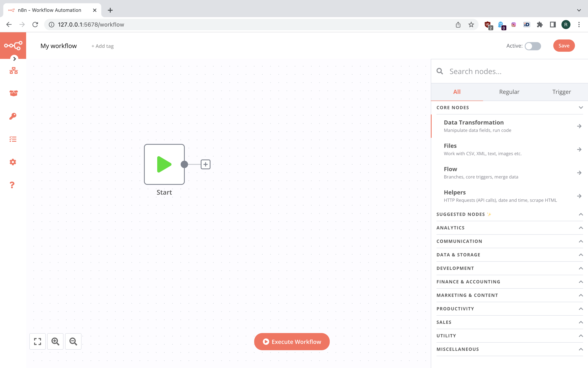Open the Credentials key icon
This screenshot has width=588, height=368.
tap(13, 116)
